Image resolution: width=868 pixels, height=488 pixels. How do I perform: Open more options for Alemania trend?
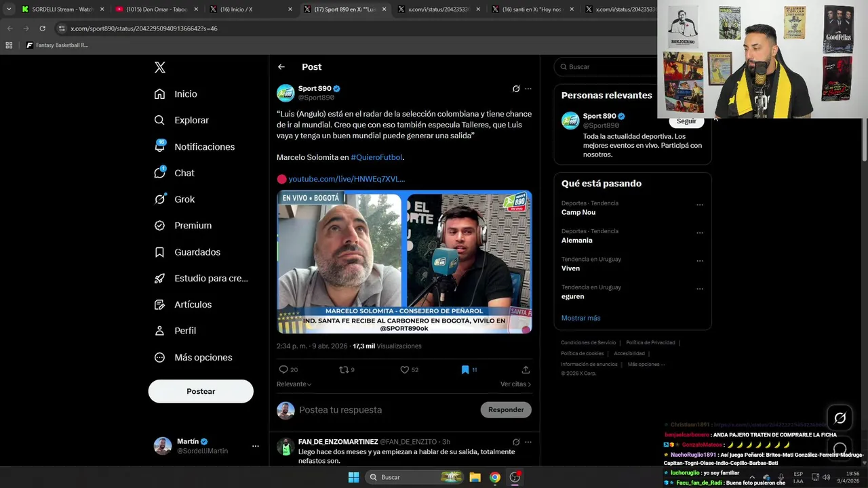700,232
